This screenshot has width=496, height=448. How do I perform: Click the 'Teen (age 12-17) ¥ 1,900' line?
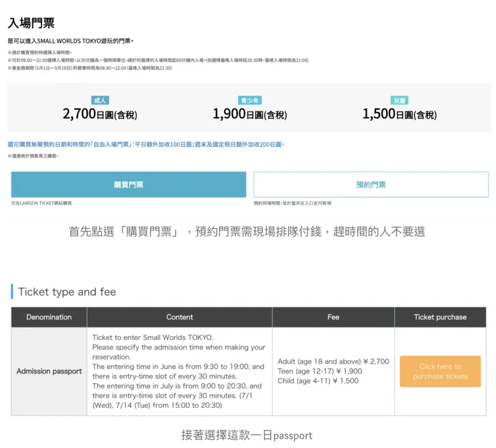[x=320, y=371]
